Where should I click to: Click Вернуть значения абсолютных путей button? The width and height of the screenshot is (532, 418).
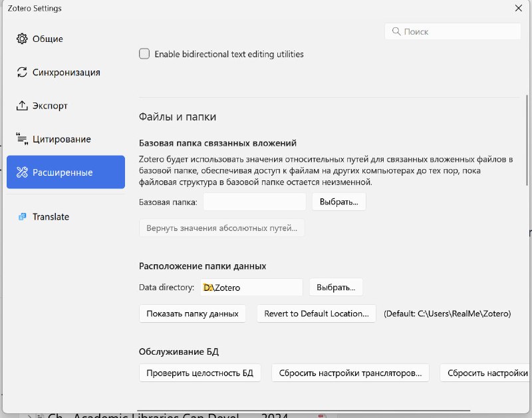pos(221,228)
